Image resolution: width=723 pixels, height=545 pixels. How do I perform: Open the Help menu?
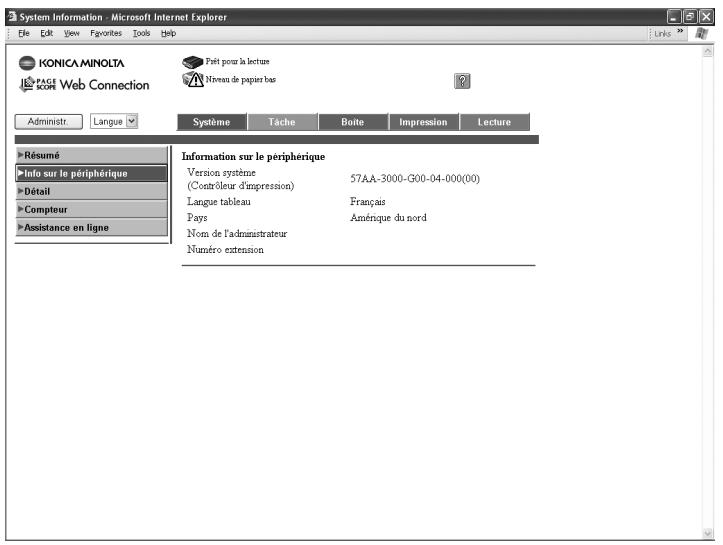(168, 33)
